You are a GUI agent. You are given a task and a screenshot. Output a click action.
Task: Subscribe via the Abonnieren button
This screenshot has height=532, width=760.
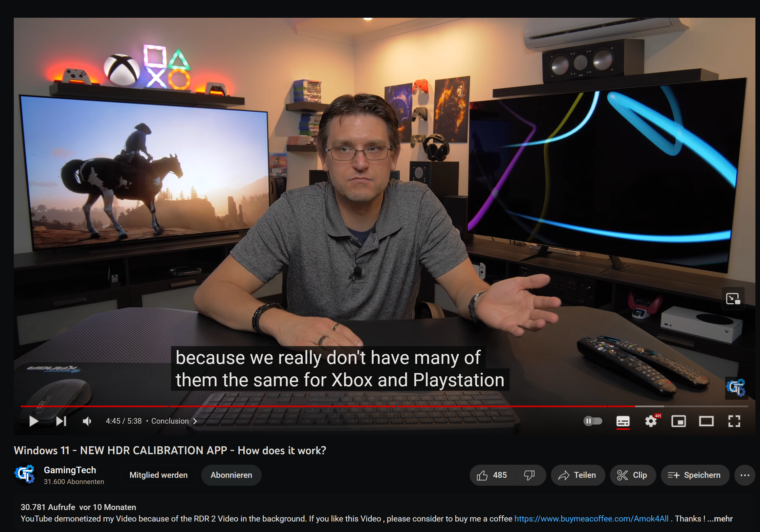pyautogui.click(x=231, y=475)
